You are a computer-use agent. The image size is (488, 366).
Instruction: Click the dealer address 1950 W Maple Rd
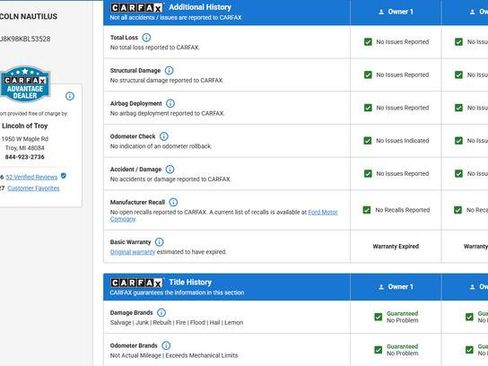[x=25, y=139]
